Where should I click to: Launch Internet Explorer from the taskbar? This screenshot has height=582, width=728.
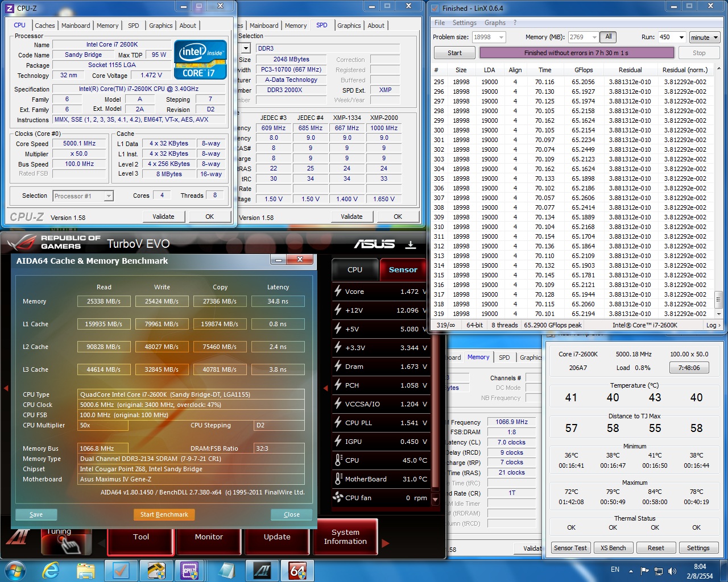[x=51, y=570]
